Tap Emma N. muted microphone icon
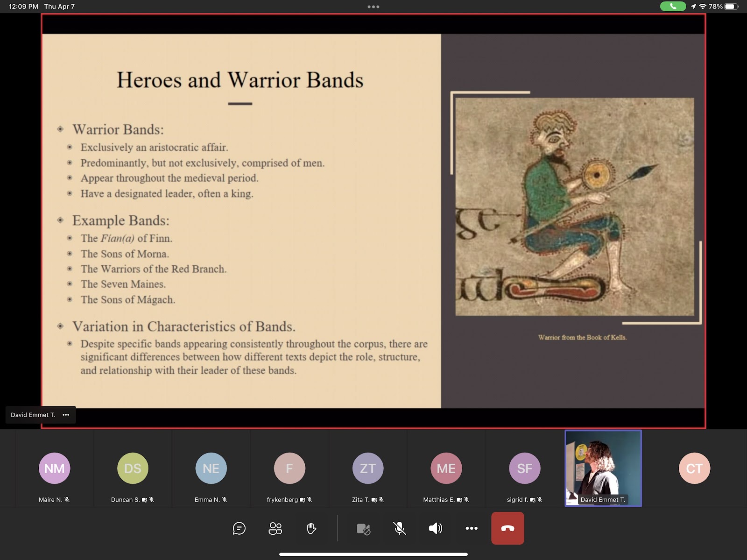747x560 pixels. pyautogui.click(x=225, y=500)
